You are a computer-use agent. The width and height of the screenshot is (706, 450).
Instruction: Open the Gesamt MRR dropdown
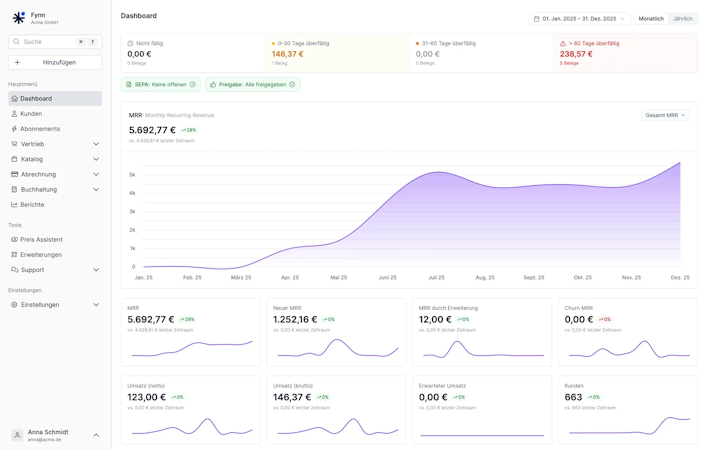point(665,116)
